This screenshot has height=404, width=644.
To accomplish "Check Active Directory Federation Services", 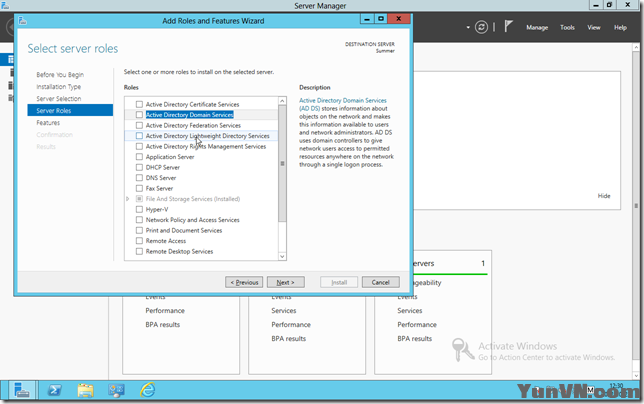I will (139, 125).
